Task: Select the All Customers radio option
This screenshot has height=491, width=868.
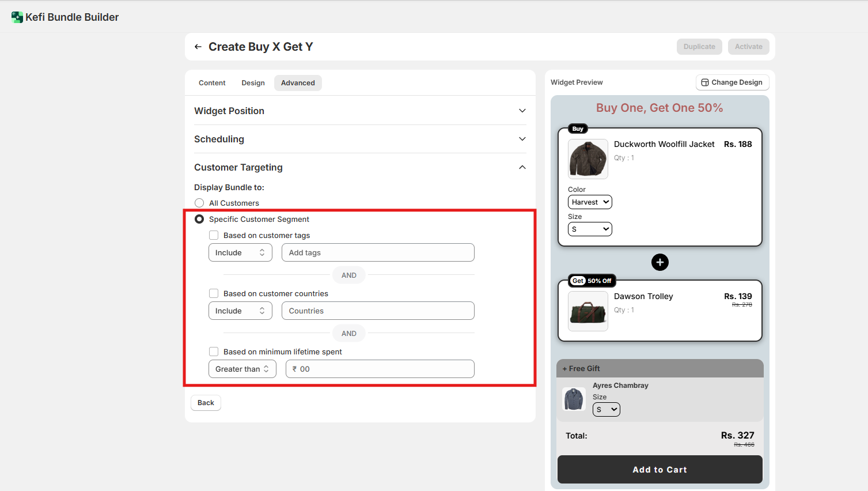Action: pos(199,203)
